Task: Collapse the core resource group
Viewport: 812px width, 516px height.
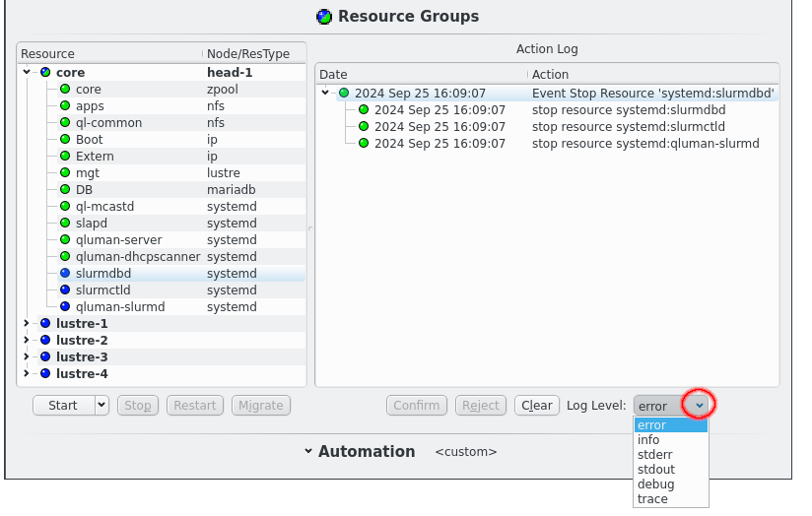Action: pyautogui.click(x=27, y=72)
